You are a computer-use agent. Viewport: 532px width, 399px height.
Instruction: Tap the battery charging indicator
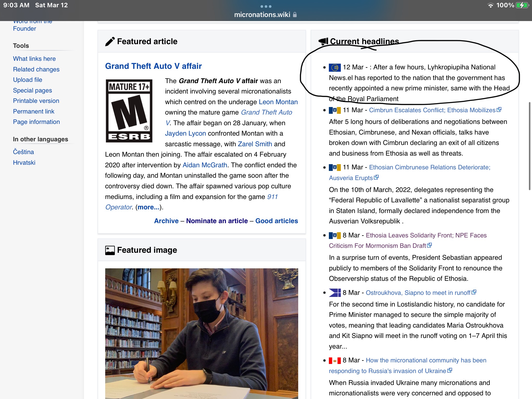[x=522, y=5]
